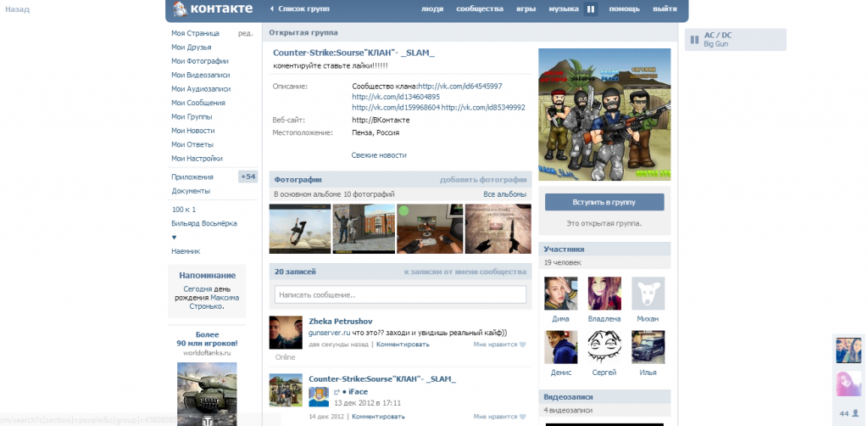This screenshot has height=426, width=868.
Task: Open Михан's default avatar in members
Action: coord(648,293)
